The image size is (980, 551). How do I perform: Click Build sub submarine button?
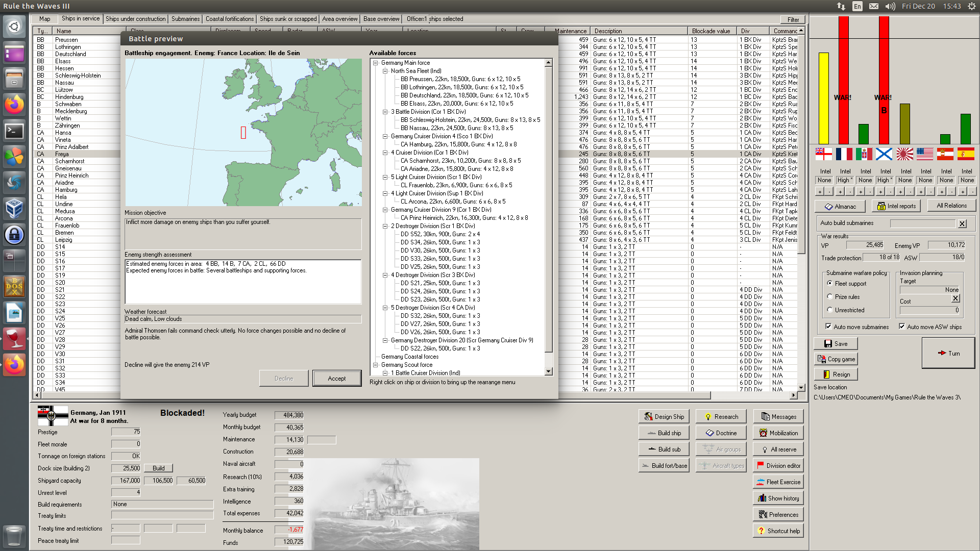coord(664,449)
